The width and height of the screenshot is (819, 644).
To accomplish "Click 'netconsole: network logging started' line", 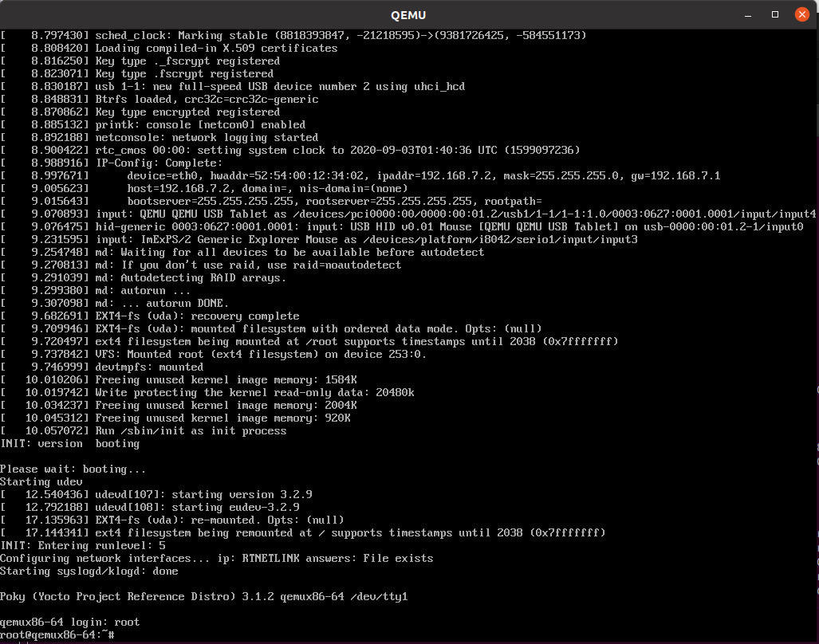I will 159,137.
